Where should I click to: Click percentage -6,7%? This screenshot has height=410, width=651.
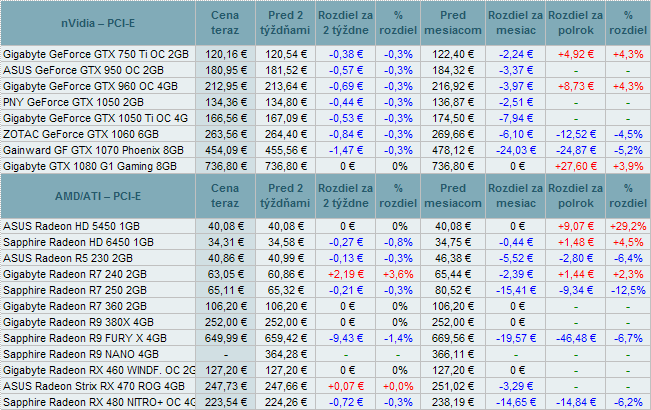tap(628, 338)
